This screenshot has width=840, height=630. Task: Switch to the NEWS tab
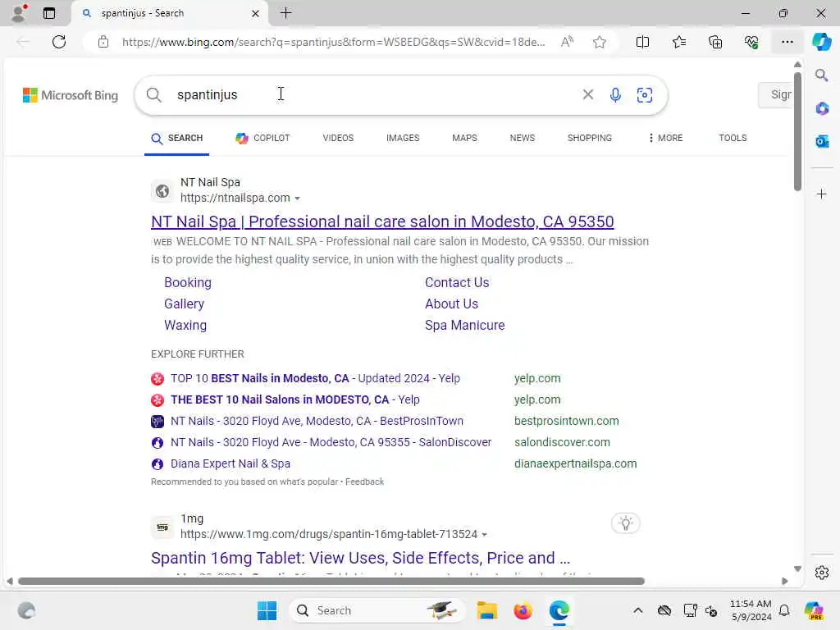tap(523, 138)
